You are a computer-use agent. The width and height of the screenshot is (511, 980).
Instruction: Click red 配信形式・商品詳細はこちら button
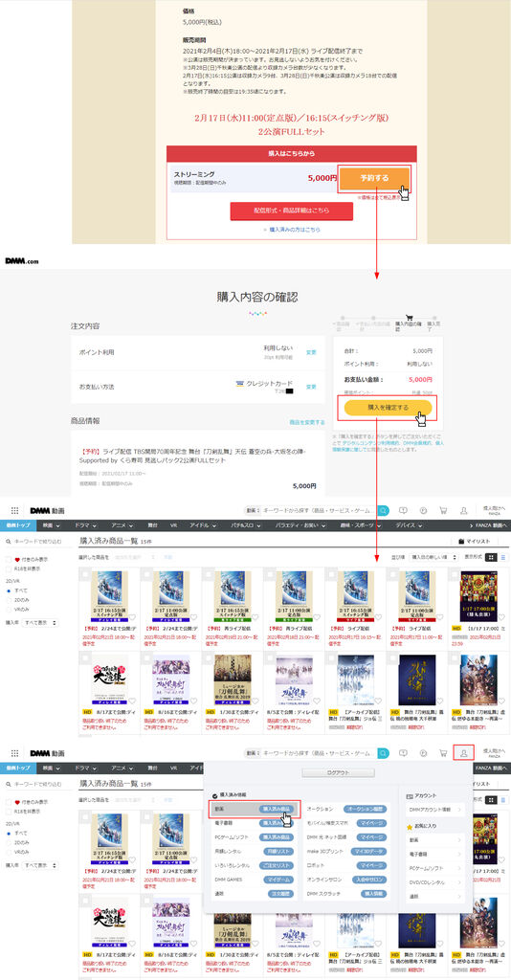tap(292, 212)
